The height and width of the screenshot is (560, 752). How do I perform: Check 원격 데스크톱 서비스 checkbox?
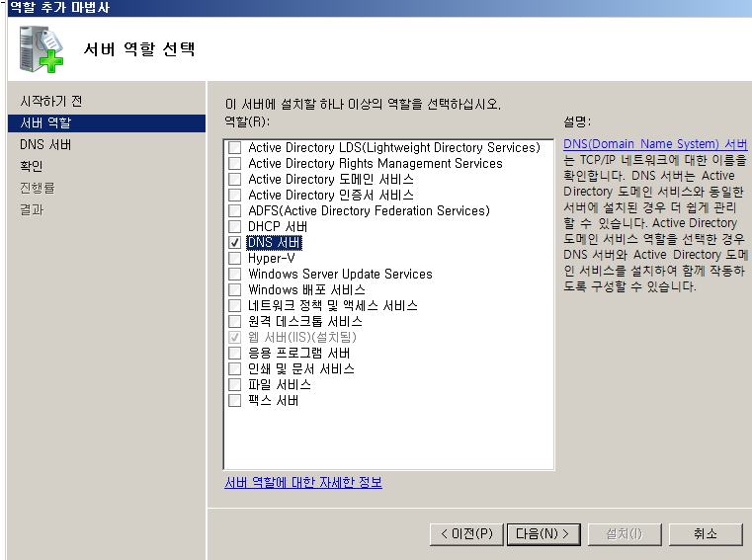tap(234, 321)
